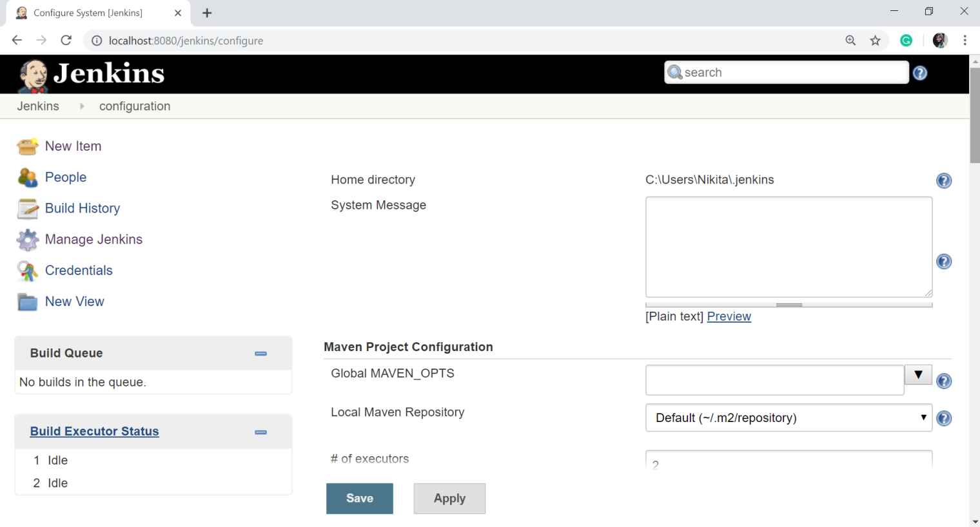Click scroll down arrow on scrollbar

pos(974,522)
